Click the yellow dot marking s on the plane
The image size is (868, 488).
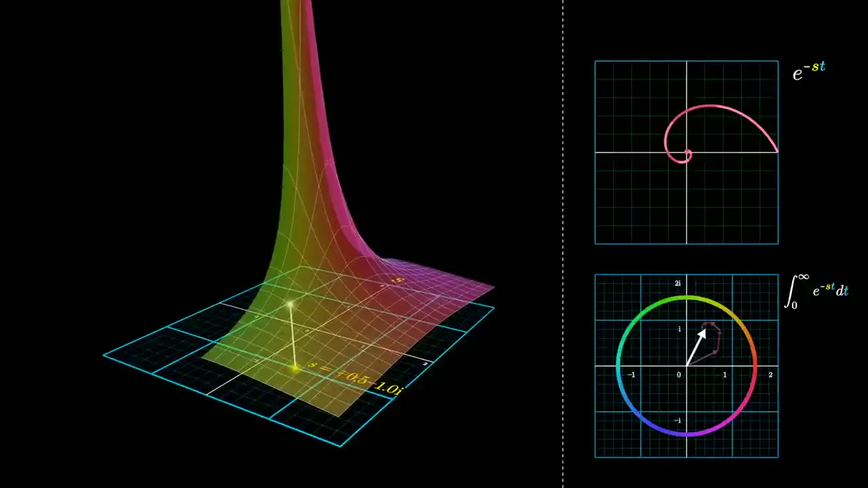(x=295, y=368)
